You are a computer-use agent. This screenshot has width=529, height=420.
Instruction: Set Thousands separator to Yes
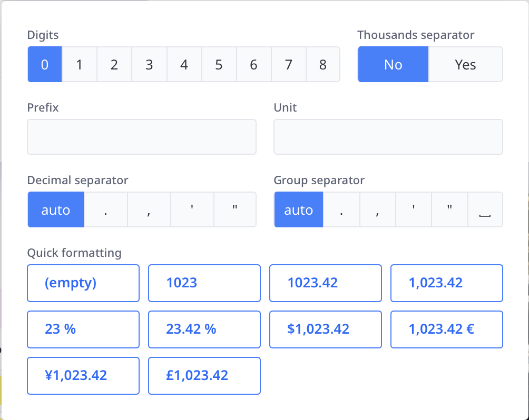point(465,65)
